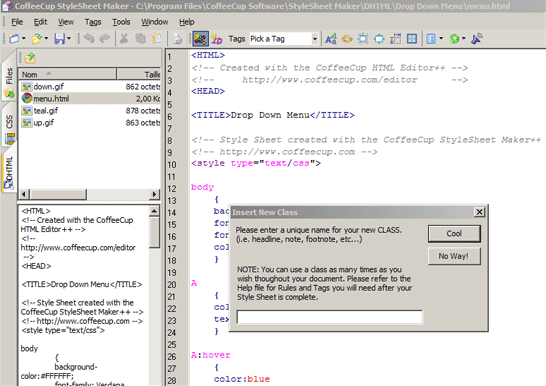Viewport: 546px width, 386px height.
Task: Sort files by the Taille column header
Action: click(x=139, y=74)
